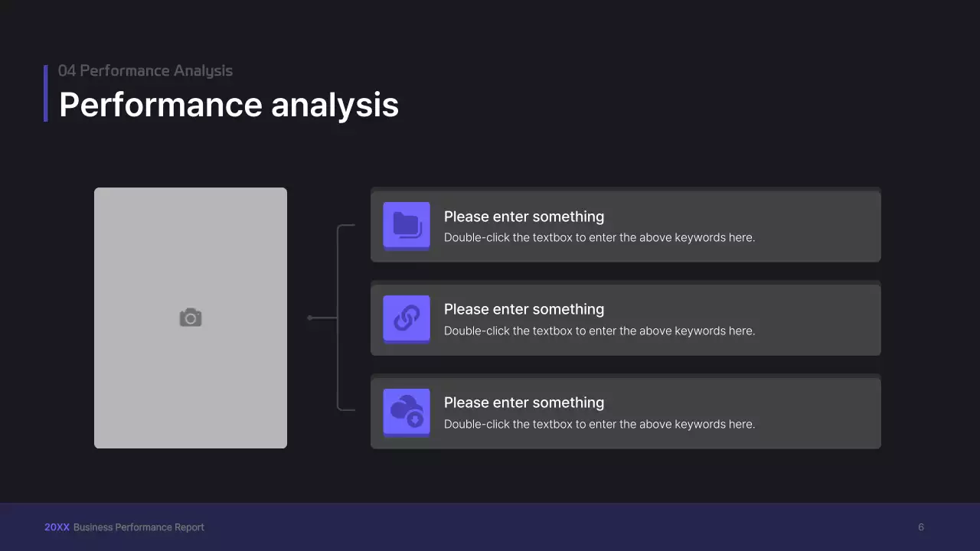Click description text under first card heading

(599, 237)
